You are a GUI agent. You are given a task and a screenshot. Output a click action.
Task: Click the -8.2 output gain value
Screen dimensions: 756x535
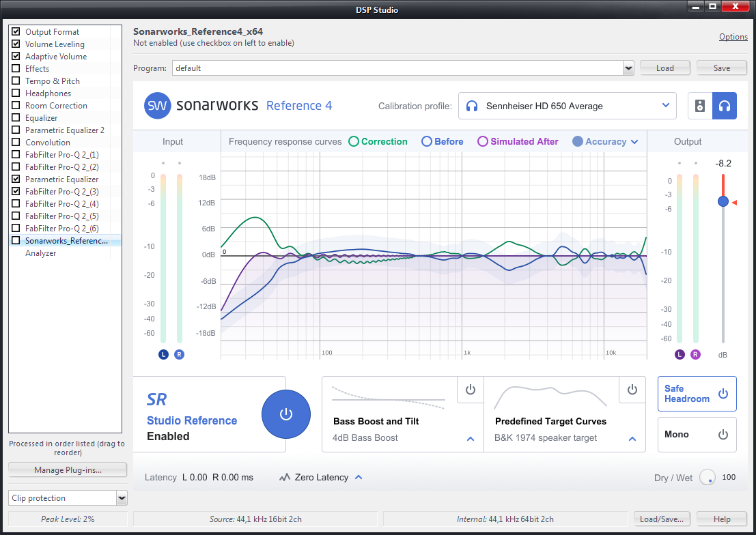coord(723,163)
